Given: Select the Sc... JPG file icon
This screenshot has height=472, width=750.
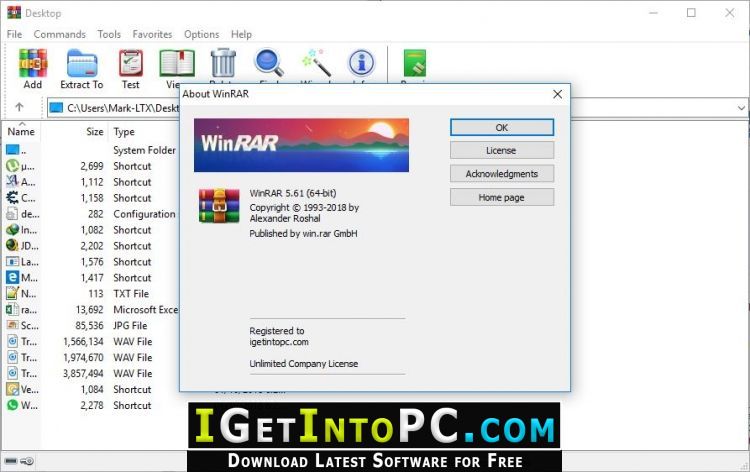Looking at the screenshot, I should pos(12,325).
